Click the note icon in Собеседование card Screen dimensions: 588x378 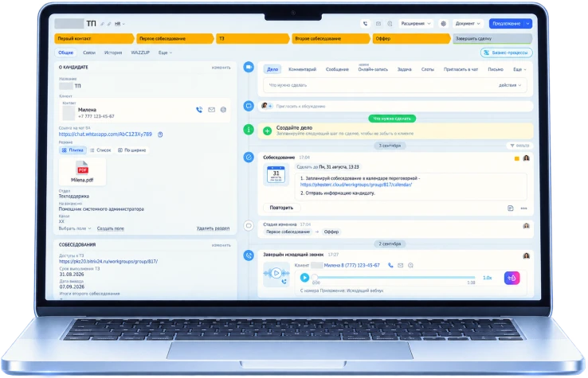[x=511, y=208]
